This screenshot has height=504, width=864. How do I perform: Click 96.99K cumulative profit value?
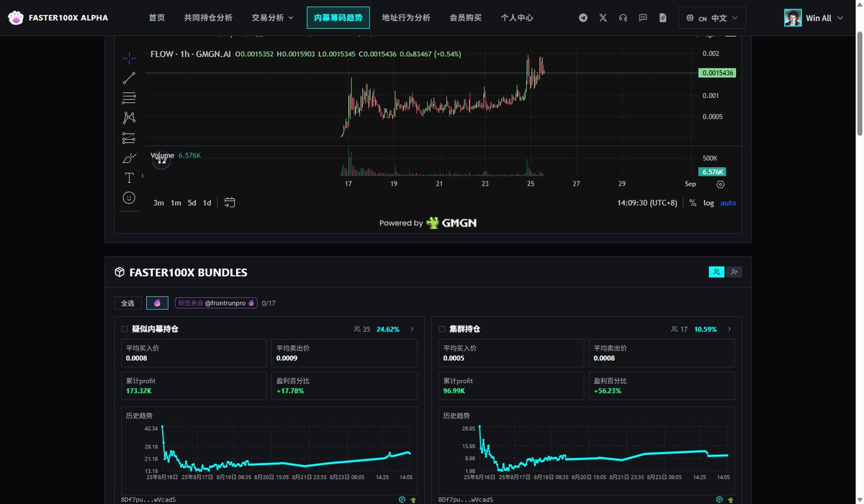point(455,390)
